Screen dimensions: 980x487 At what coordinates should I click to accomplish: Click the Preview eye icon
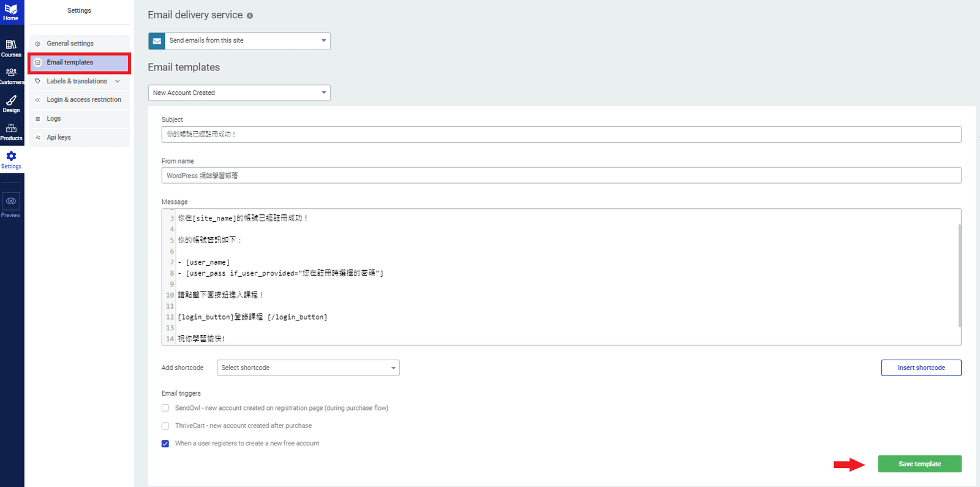pyautogui.click(x=11, y=201)
